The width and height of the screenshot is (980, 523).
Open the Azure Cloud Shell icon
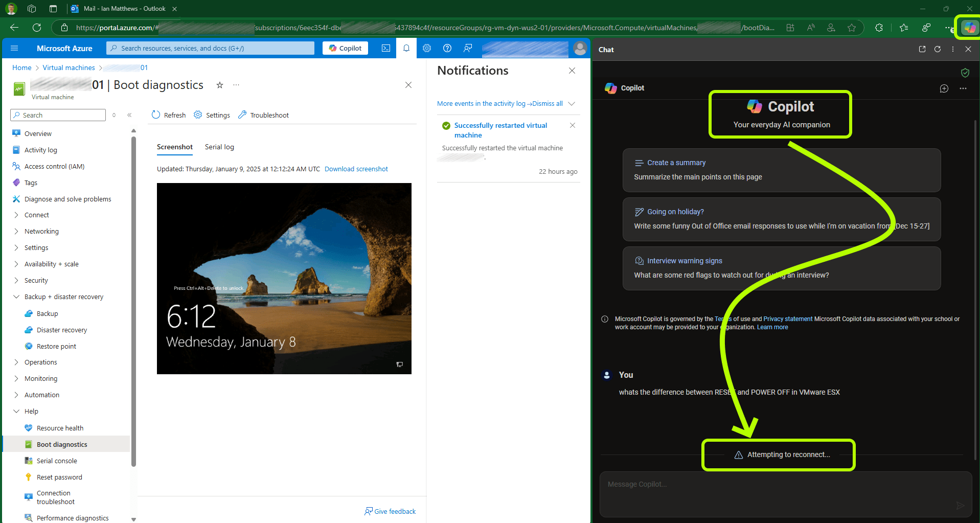(x=386, y=48)
